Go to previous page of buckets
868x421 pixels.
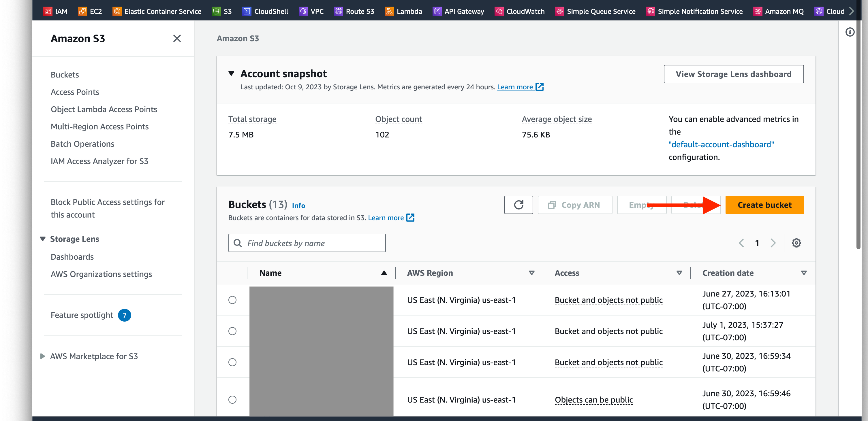(741, 243)
